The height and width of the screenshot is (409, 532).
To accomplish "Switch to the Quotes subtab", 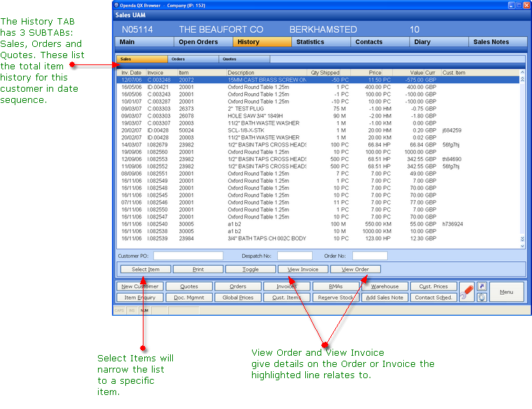I will [x=244, y=59].
